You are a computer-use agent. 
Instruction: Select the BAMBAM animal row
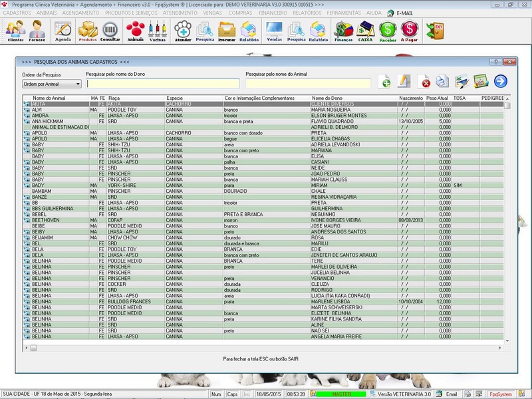pyautogui.click(x=263, y=191)
